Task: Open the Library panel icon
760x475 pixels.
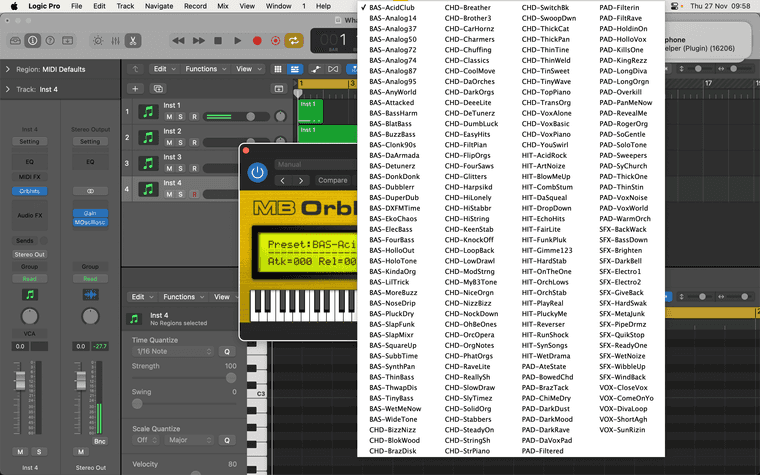Action: click(14, 41)
